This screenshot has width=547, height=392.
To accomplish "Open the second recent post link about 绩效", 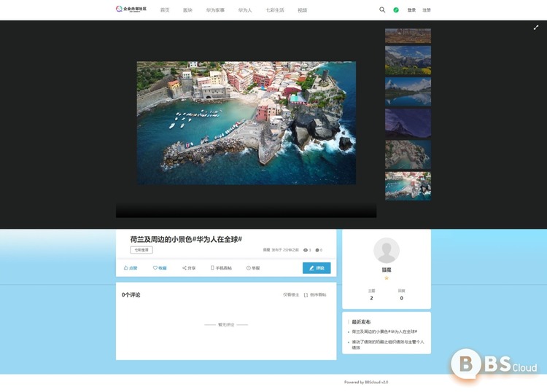I will point(387,345).
